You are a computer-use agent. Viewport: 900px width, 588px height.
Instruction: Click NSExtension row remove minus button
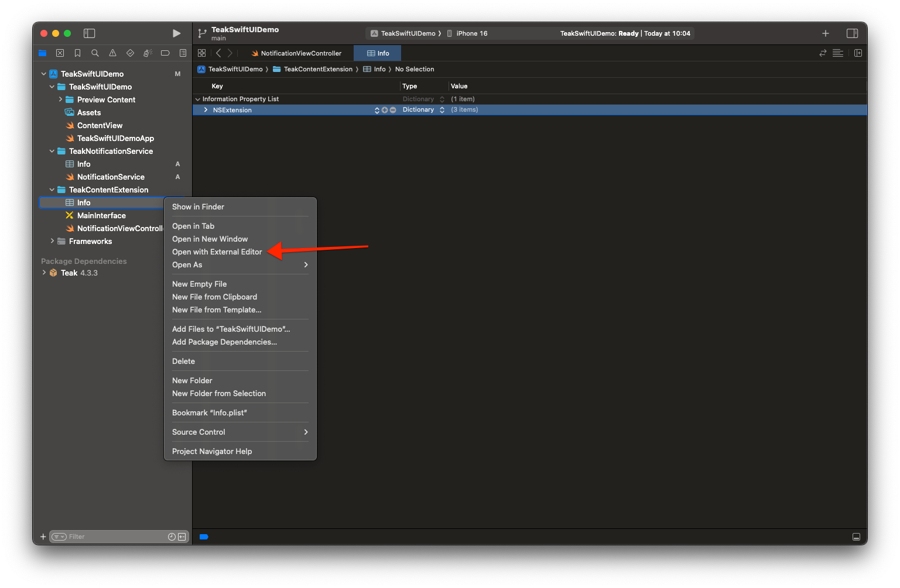coord(393,110)
